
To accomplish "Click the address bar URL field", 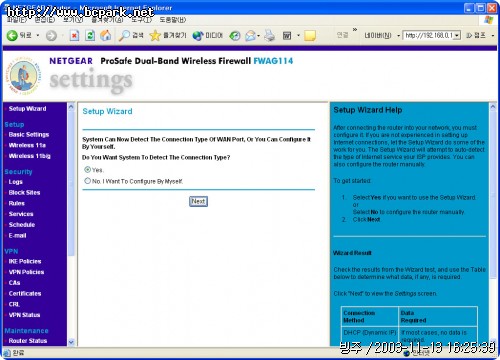I will [x=429, y=35].
